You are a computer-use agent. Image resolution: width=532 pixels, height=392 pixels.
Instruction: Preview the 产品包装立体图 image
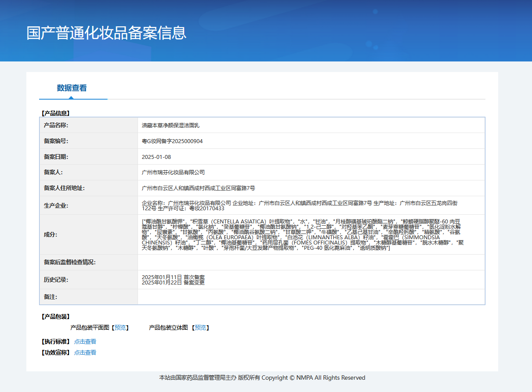[x=200, y=327]
